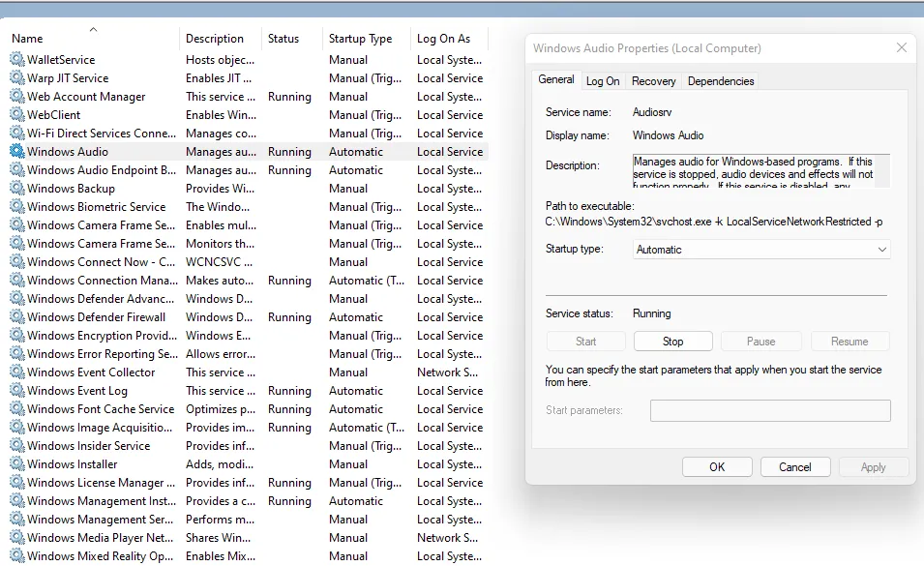Open the Log On tab
The width and height of the screenshot is (924, 566).
pyautogui.click(x=602, y=81)
